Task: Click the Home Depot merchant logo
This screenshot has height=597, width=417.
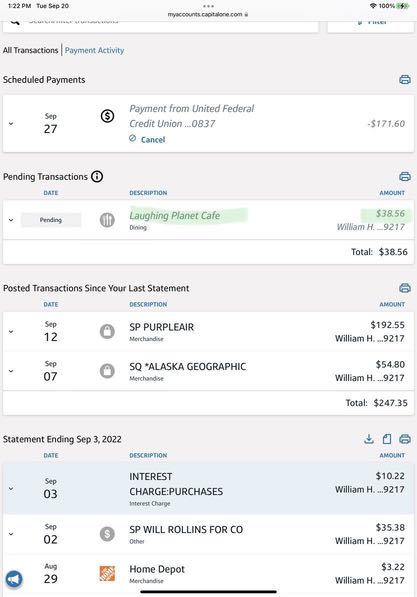Action: coord(107,573)
